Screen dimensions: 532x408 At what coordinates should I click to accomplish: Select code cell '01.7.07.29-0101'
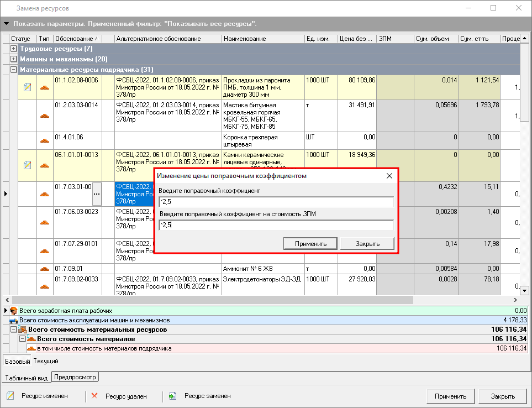click(x=77, y=251)
